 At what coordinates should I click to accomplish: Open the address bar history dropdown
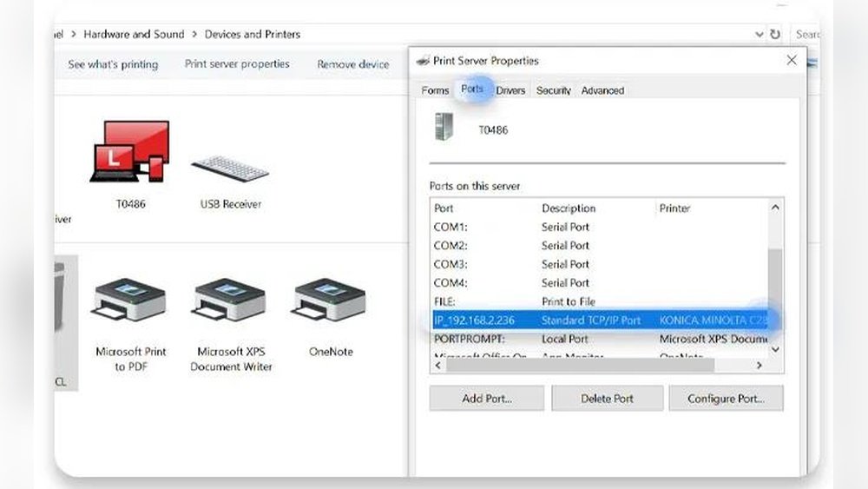pyautogui.click(x=759, y=35)
